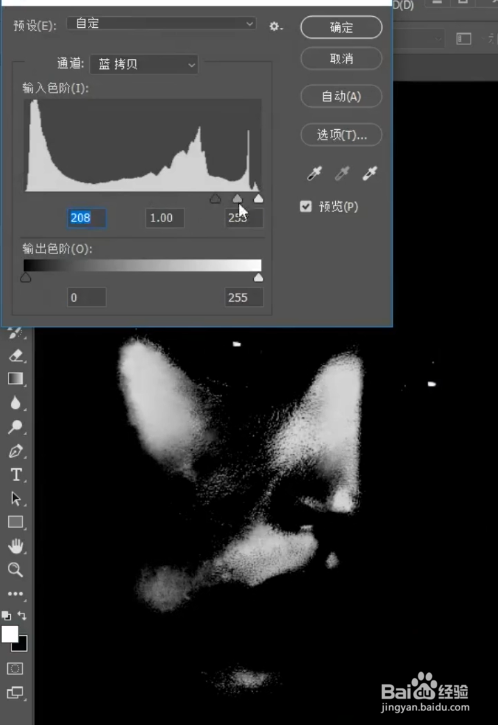Pick the gray point eyedropper

click(342, 173)
